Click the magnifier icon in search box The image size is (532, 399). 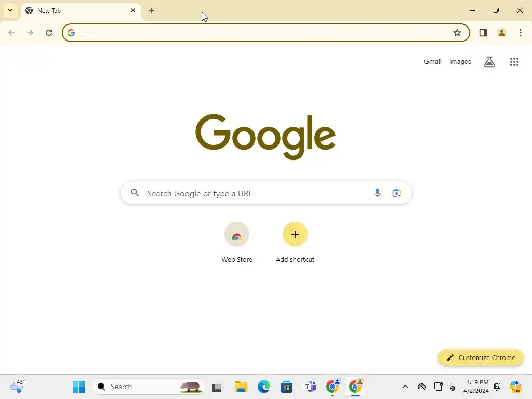pyautogui.click(x=135, y=193)
